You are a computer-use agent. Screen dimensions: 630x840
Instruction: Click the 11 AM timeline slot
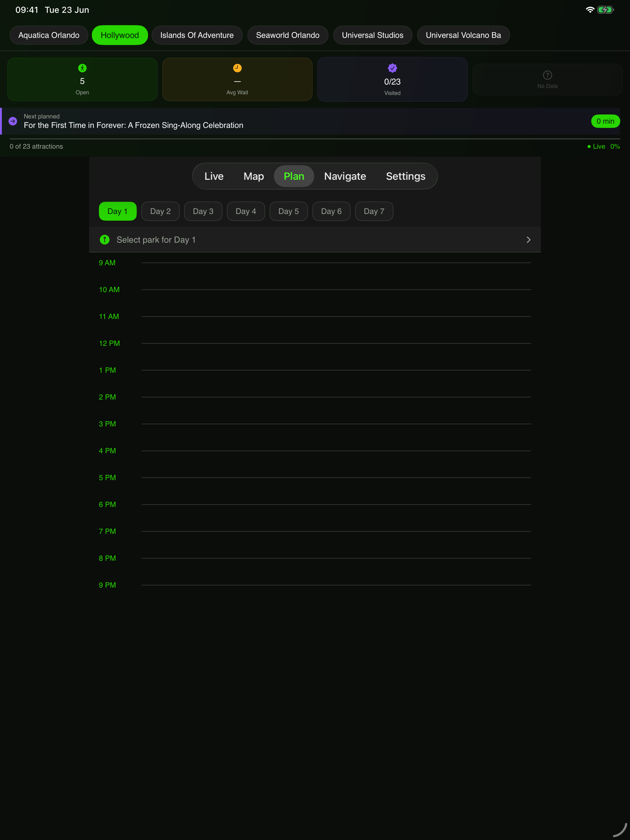(x=315, y=317)
